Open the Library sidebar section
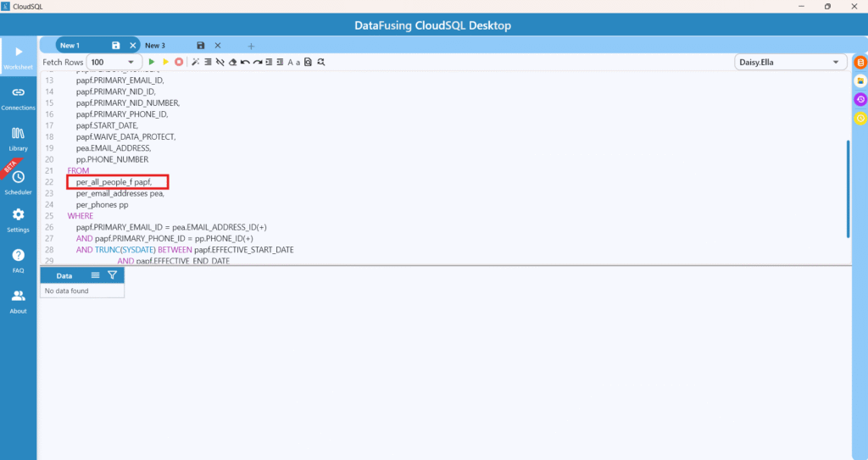 [19, 139]
